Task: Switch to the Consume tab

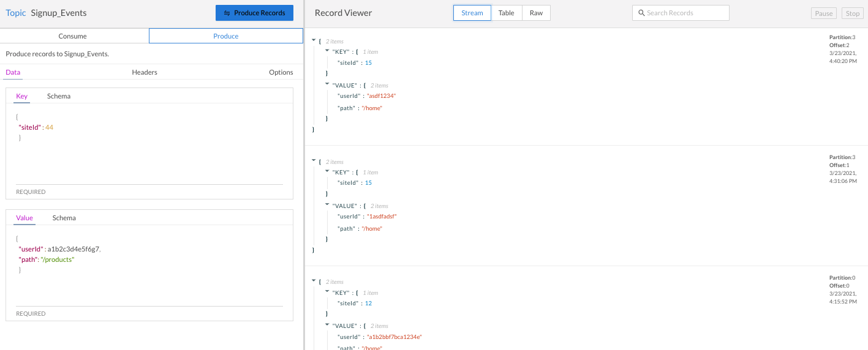Action: (x=72, y=36)
